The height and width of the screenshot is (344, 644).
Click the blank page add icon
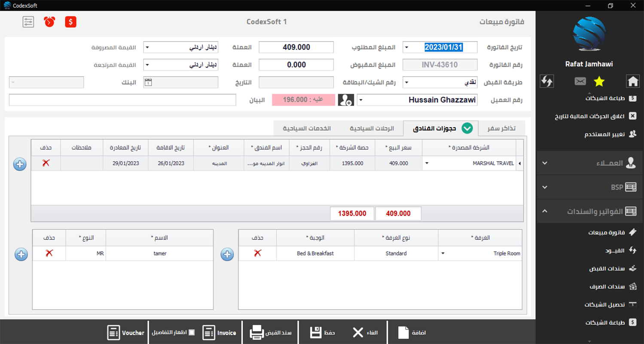point(404,333)
